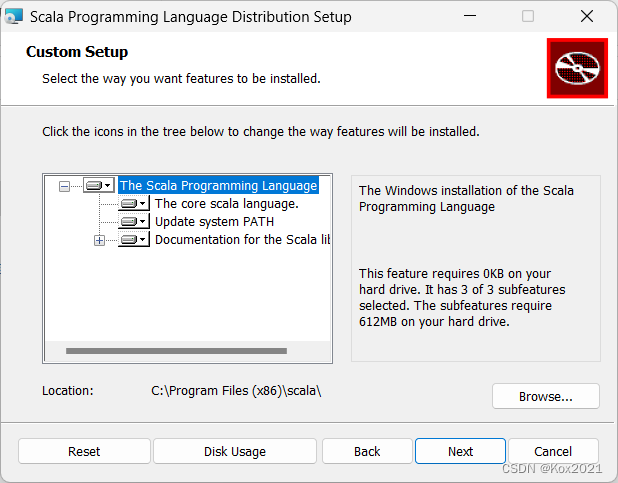Click the installer icon in title bar

point(13,17)
